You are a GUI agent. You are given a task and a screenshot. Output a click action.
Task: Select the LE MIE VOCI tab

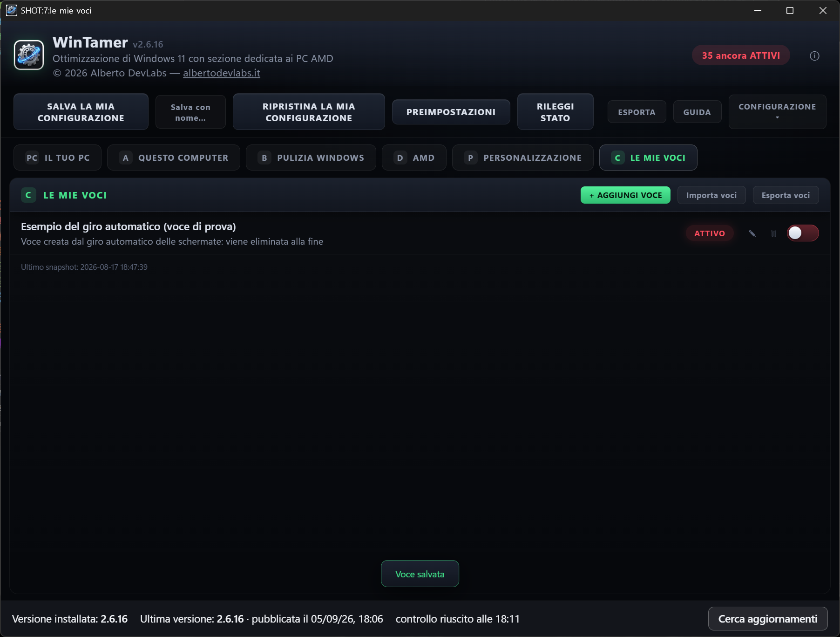[648, 158]
